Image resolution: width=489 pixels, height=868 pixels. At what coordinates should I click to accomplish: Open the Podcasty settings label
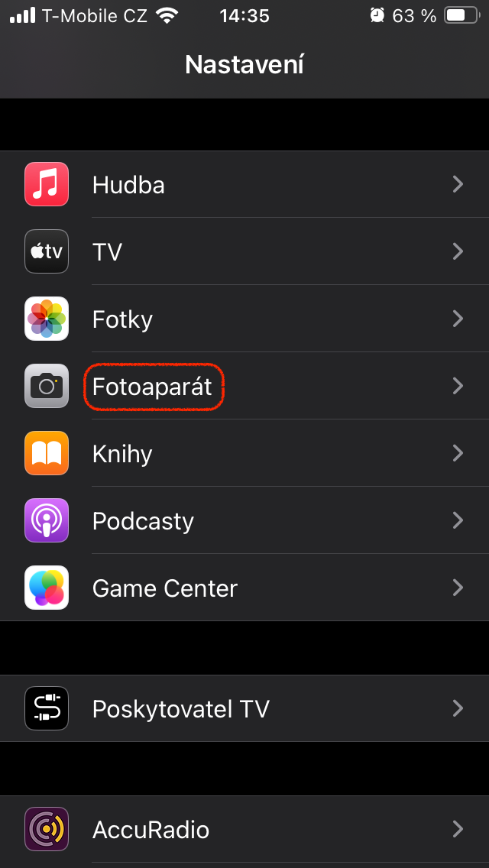143,521
